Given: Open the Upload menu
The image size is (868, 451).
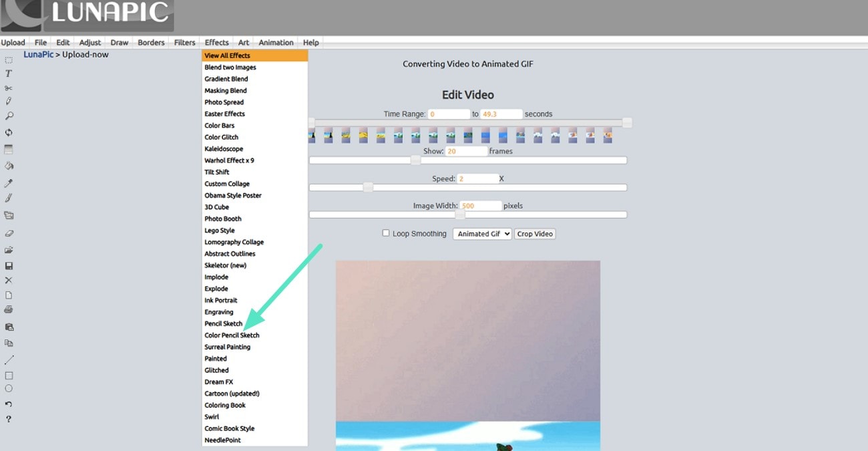Looking at the screenshot, I should (13, 42).
